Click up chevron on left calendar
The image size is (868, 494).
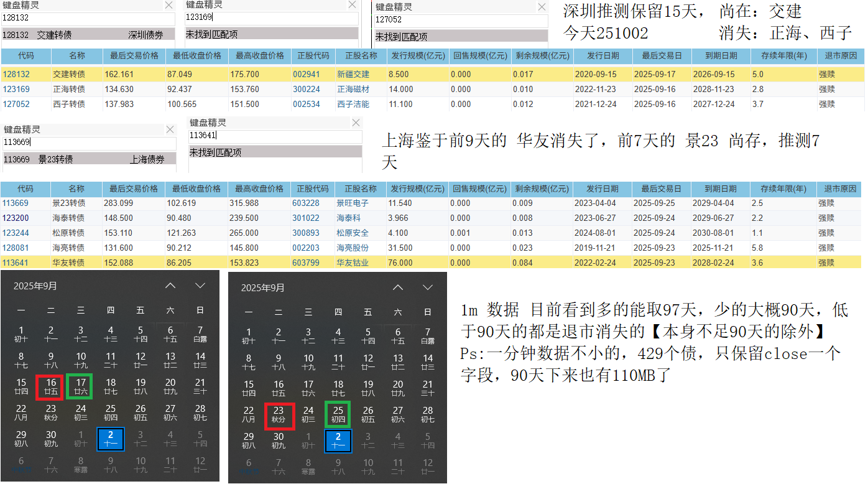(170, 286)
